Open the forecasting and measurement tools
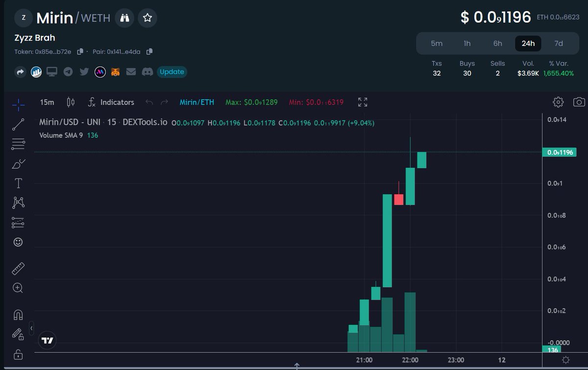The height and width of the screenshot is (370, 588). point(18,223)
